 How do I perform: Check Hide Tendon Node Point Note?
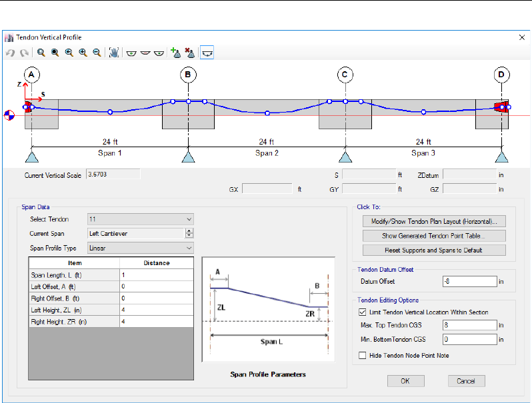[x=363, y=356]
